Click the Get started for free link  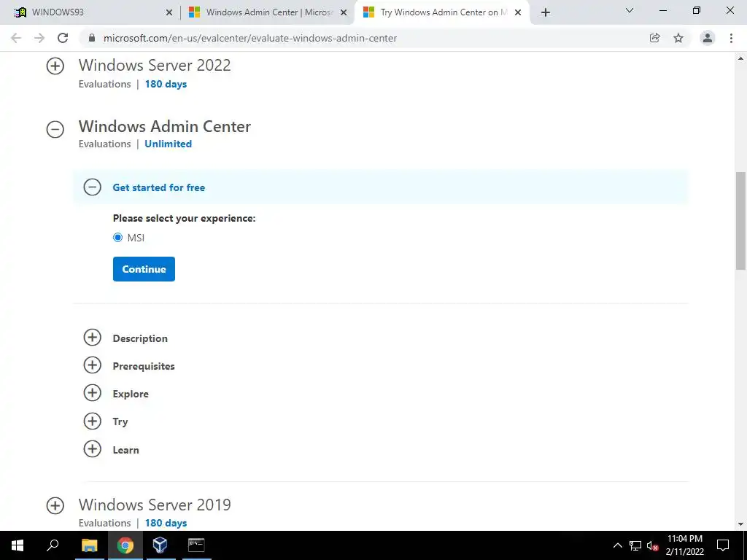pyautogui.click(x=158, y=187)
